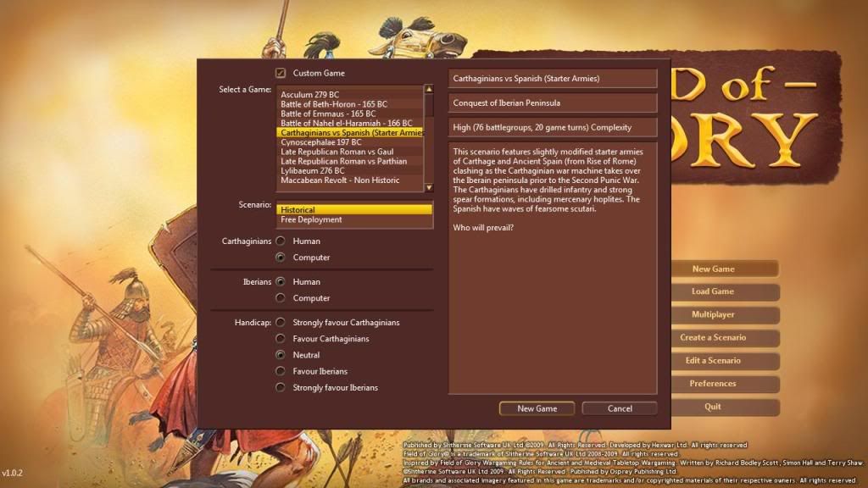Choose Historical scenario

click(354, 210)
